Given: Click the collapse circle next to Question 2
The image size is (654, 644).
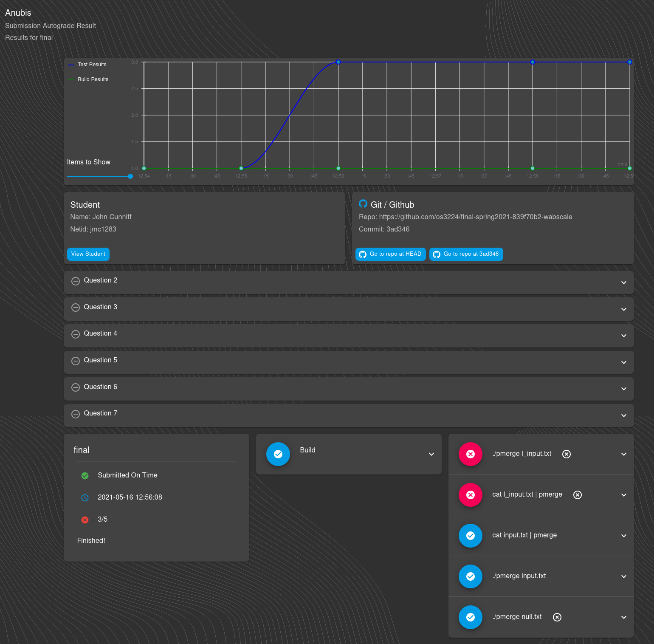Looking at the screenshot, I should pyautogui.click(x=76, y=281).
